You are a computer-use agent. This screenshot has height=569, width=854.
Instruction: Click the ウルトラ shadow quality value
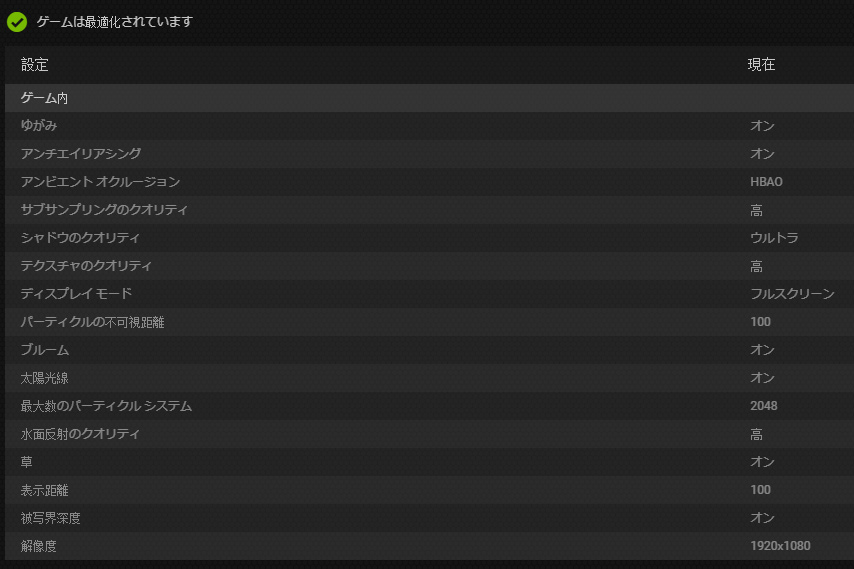774,238
